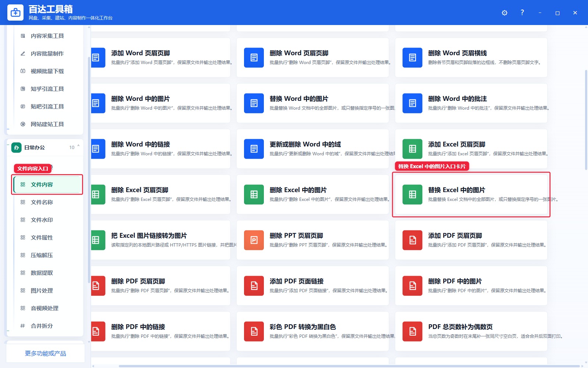Click green icon of 删除 Excel 中的图片

[x=254, y=194]
